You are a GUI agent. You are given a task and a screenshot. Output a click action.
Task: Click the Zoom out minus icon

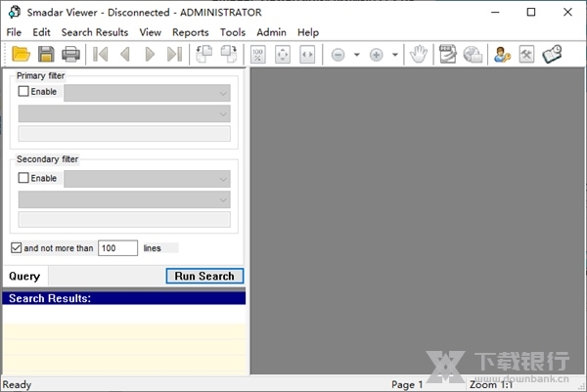(339, 55)
